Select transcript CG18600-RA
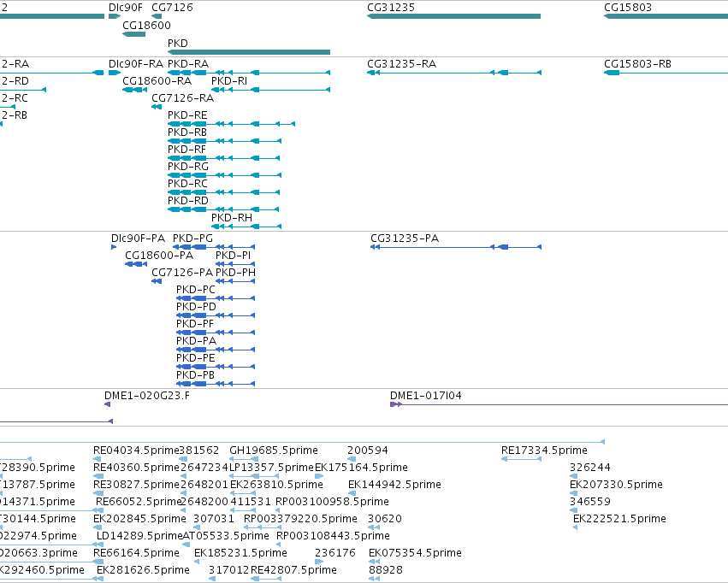 coord(134,90)
